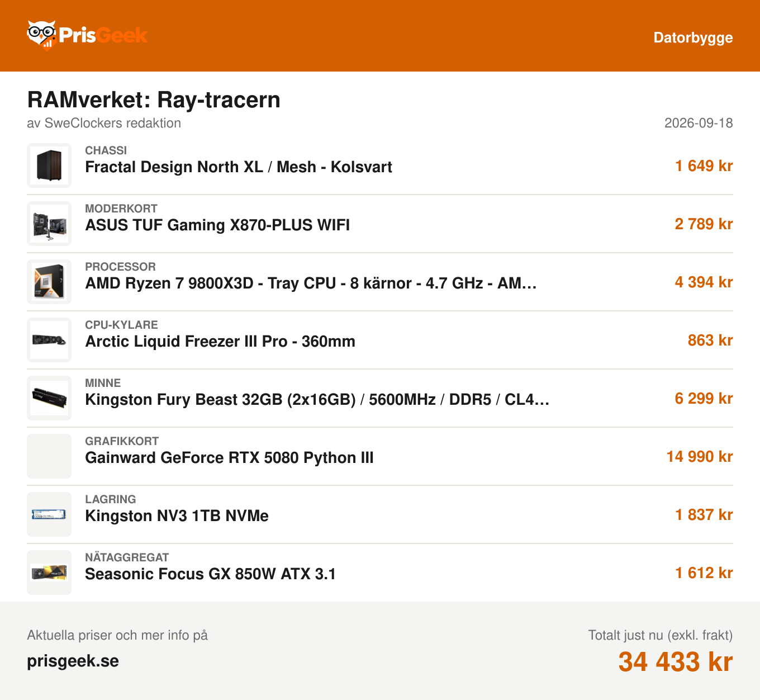Click the graphics card price 14 990 kr
This screenshot has height=700, width=760.
(700, 457)
